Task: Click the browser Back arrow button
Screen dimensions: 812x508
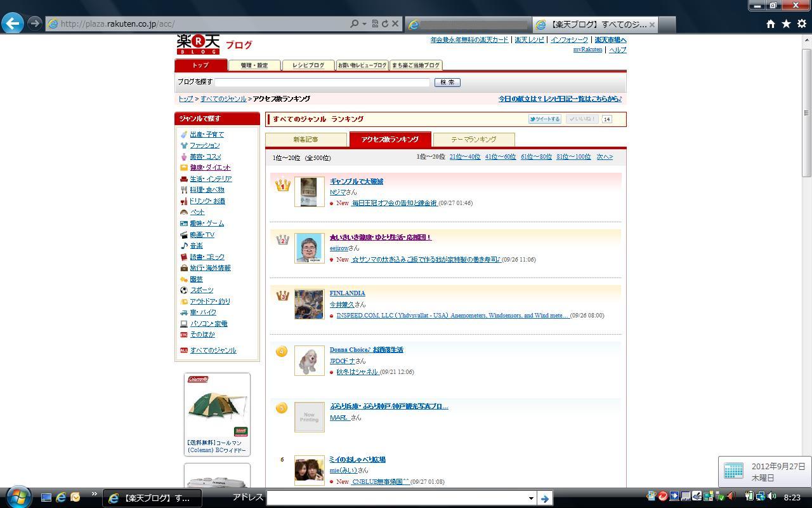Action: (13, 23)
